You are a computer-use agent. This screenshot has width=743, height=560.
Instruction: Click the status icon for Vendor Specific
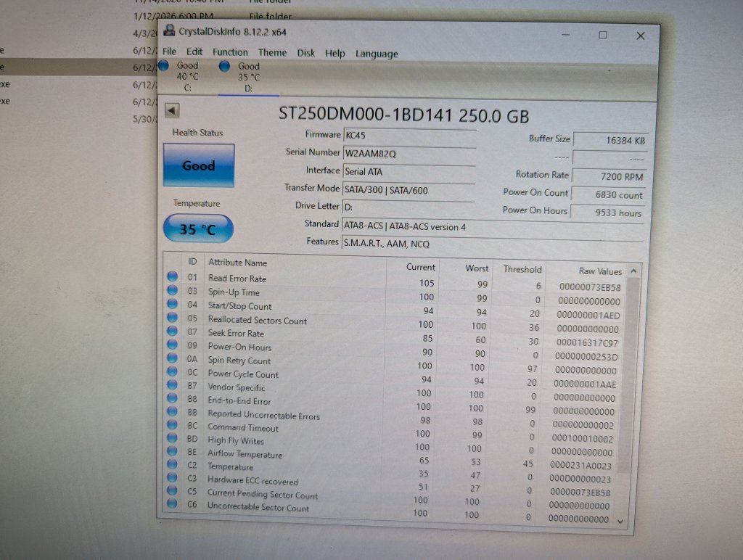pyautogui.click(x=173, y=384)
